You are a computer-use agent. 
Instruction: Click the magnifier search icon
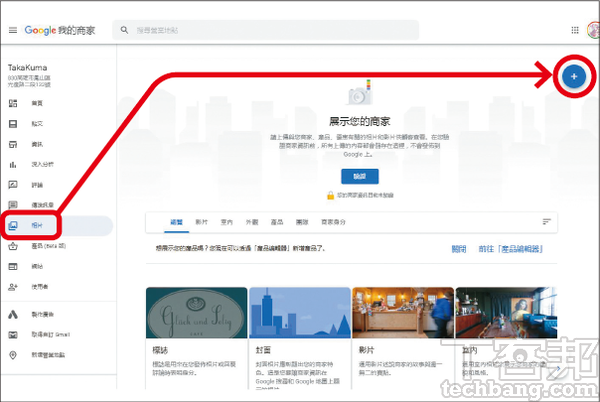tap(124, 30)
